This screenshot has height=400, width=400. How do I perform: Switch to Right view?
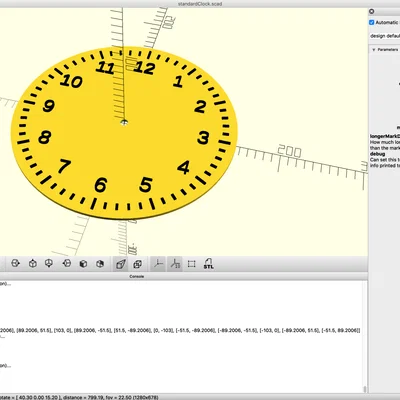coord(15,264)
